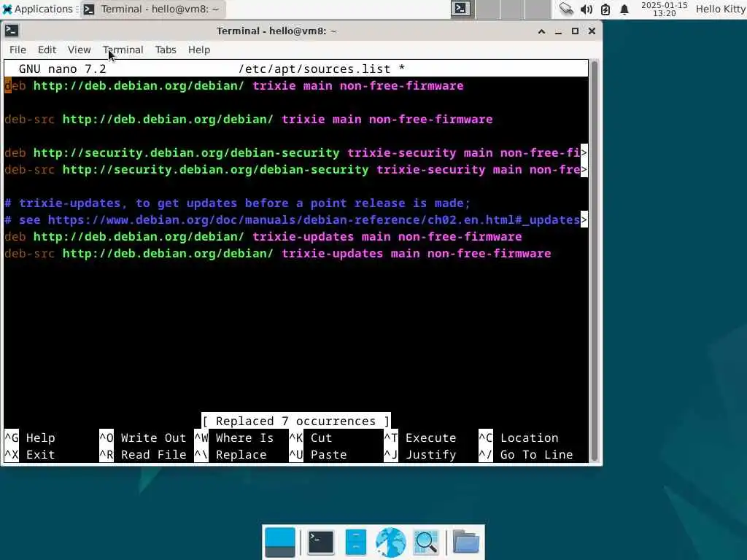Launch Terminal Emulator from the dock
Image resolution: width=747 pixels, height=560 pixels.
pos(321,542)
